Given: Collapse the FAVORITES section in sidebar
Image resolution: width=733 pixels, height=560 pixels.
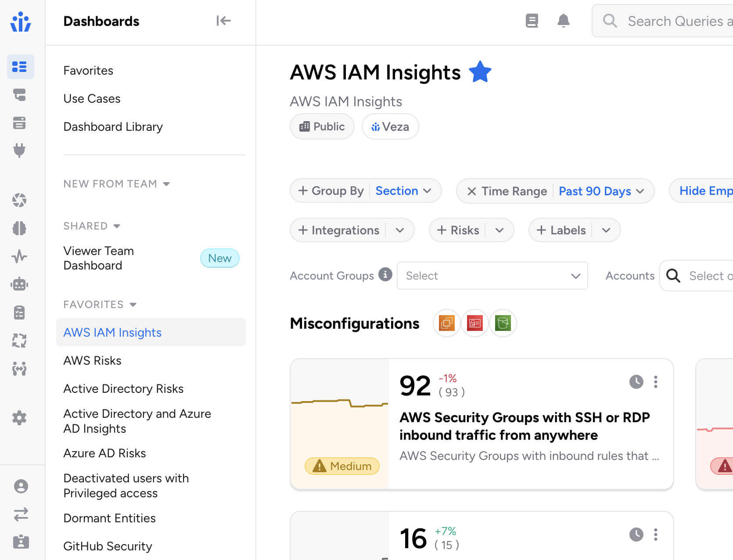Looking at the screenshot, I should (x=133, y=305).
